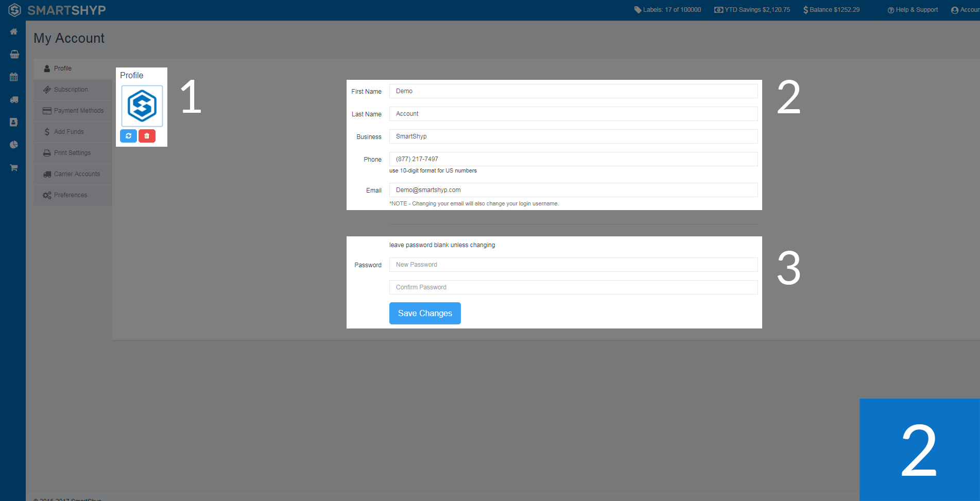Open Add Funds menu item
Viewport: 980px width, 501px height.
tap(73, 132)
